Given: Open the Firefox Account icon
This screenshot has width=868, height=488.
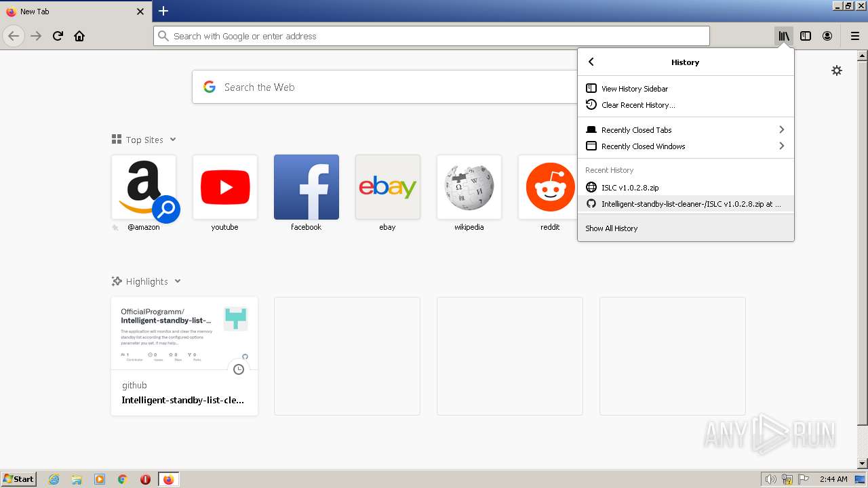Looking at the screenshot, I should (827, 36).
